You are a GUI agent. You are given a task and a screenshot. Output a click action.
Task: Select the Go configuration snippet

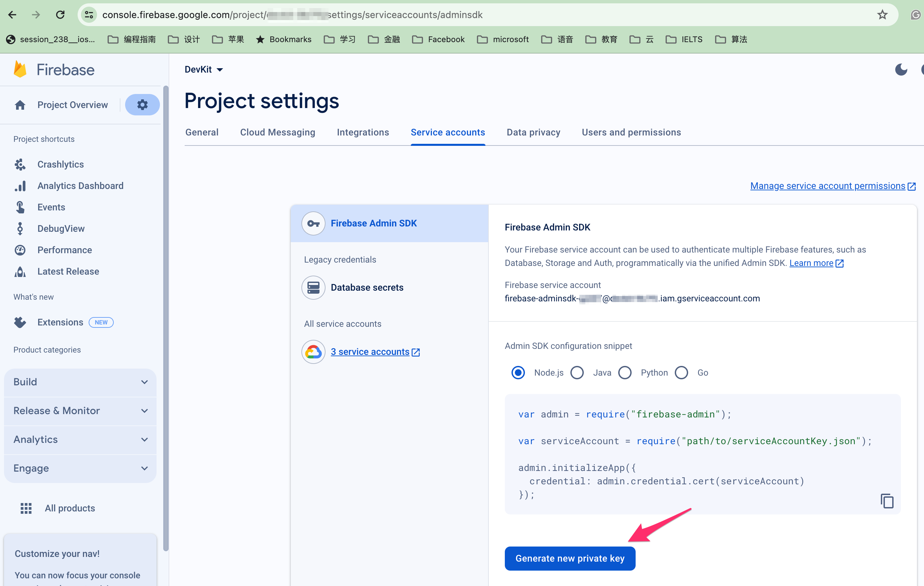681,372
